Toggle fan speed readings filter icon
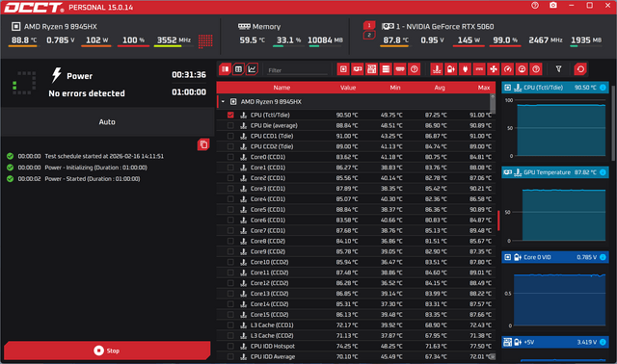 (x=494, y=69)
